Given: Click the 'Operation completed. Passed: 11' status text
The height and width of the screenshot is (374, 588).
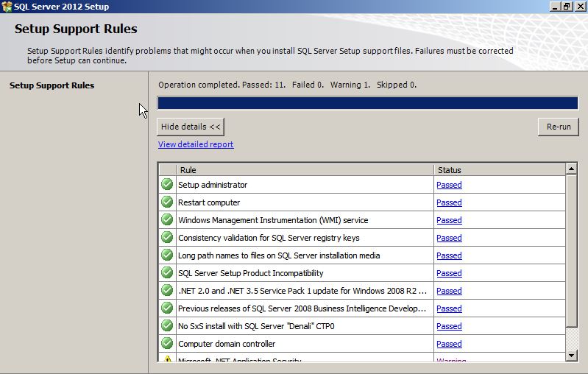Looking at the screenshot, I should (x=287, y=85).
